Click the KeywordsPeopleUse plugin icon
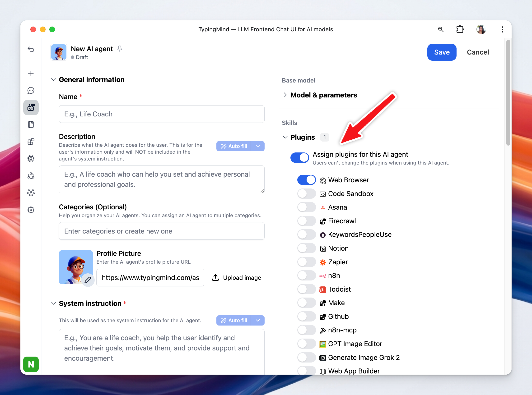Viewport: 532px width, 395px height. point(323,235)
